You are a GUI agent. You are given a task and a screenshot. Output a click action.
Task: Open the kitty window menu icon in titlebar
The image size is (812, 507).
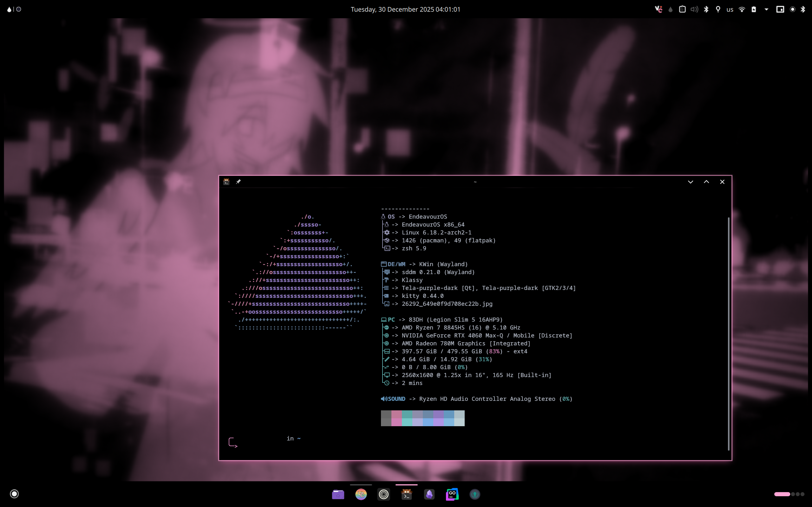[x=226, y=182]
